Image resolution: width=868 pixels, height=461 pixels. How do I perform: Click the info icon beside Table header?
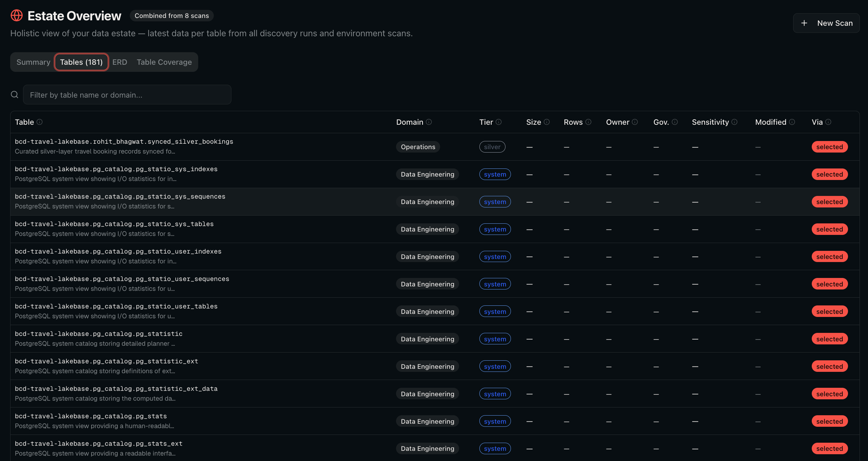[x=40, y=122]
